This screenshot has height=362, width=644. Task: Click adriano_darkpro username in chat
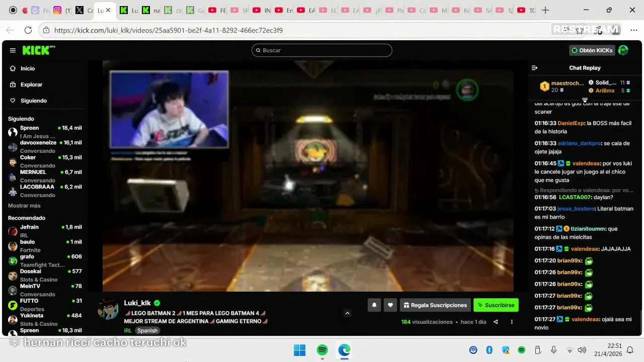click(580, 143)
